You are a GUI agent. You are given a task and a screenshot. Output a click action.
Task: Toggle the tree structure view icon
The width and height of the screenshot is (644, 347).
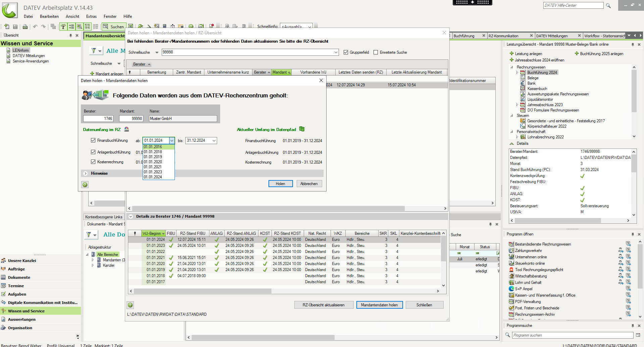pos(63,27)
